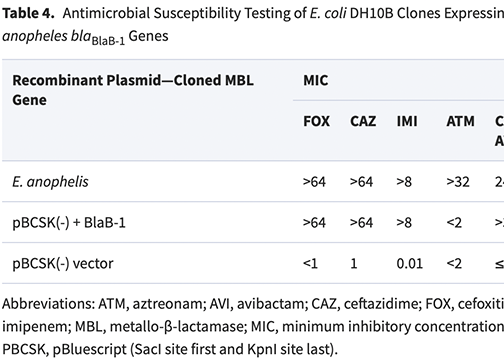The height and width of the screenshot is (363, 504).
Task: Click the MIC group header
Action: [x=316, y=80]
